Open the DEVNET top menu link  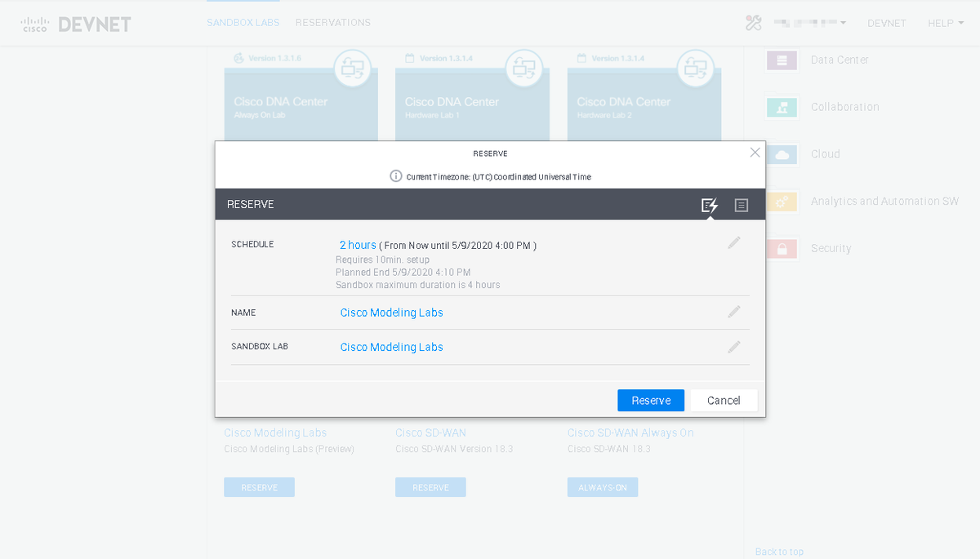(x=887, y=23)
